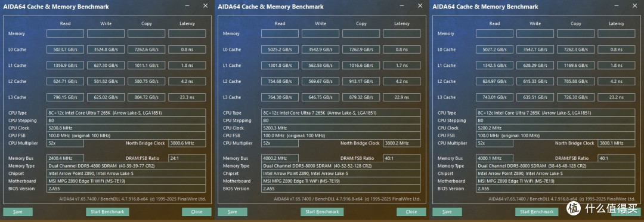Viewport: 644px width, 222px height.
Task: Select the L0 copy value 7262.6 GB/s
Action: pyautogui.click(x=146, y=50)
